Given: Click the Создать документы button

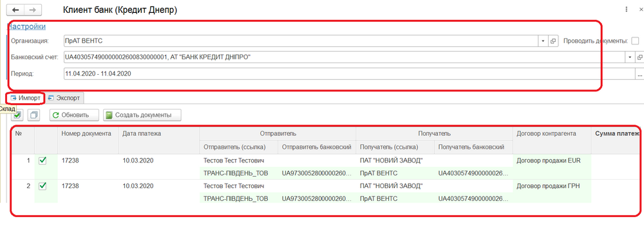Looking at the screenshot, I should 142,115.
